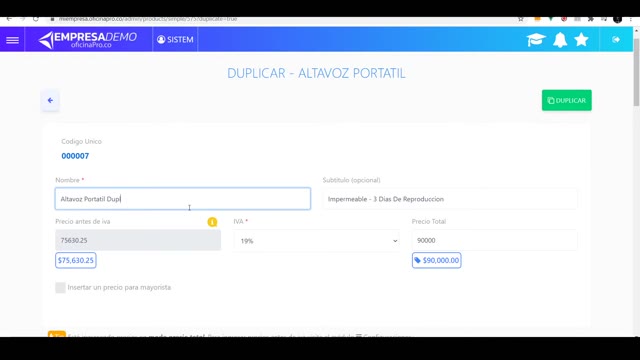Image resolution: width=640 pixels, height=360 pixels.
Task: Open the IVA 19% dropdown
Action: (x=317, y=241)
